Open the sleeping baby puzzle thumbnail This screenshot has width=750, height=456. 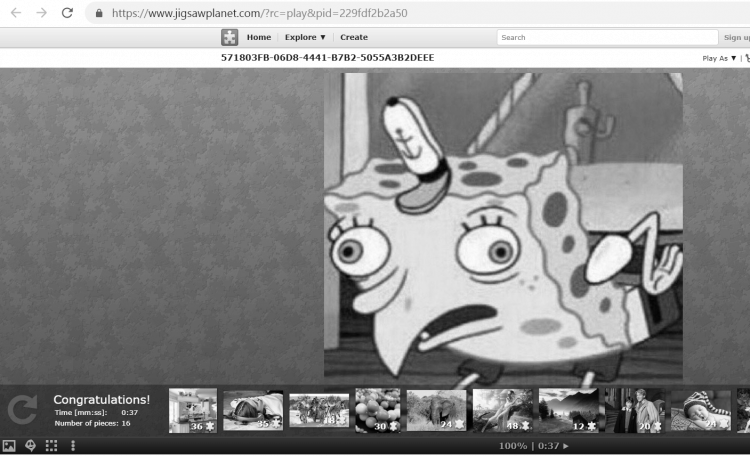click(701, 411)
